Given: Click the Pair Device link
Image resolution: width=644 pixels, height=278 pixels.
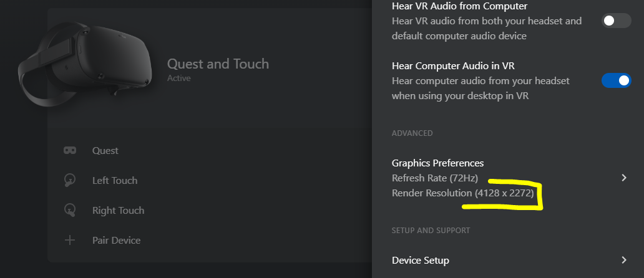Looking at the screenshot, I should click(116, 240).
